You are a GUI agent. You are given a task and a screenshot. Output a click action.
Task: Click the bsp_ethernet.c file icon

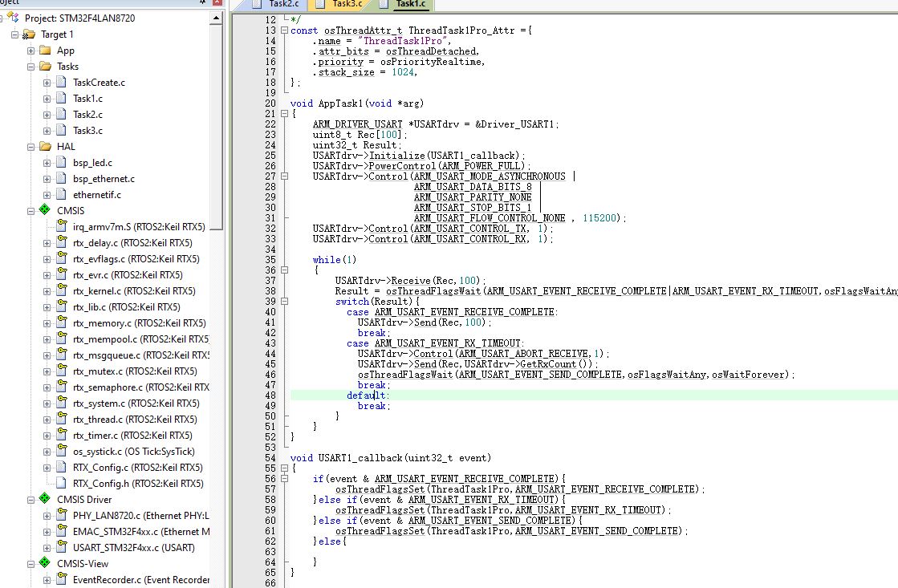click(61, 179)
